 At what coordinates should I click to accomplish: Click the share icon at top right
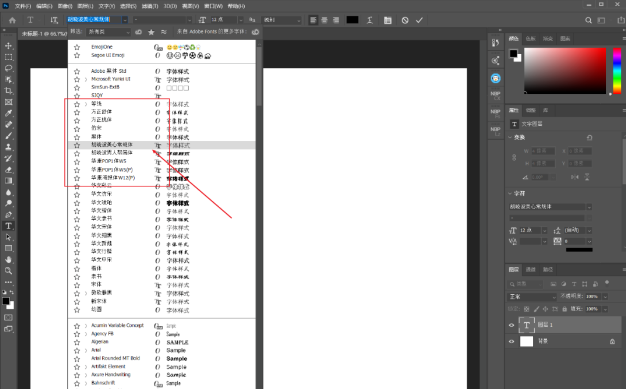[621, 20]
